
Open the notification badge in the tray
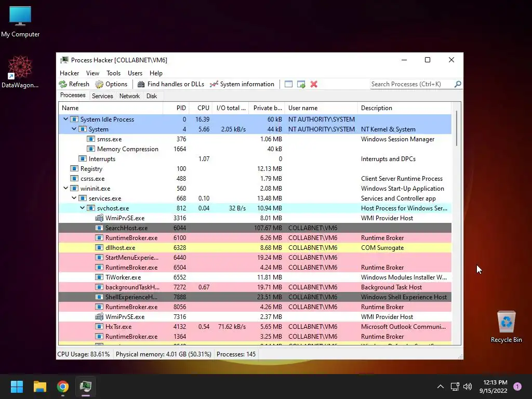[517, 387]
